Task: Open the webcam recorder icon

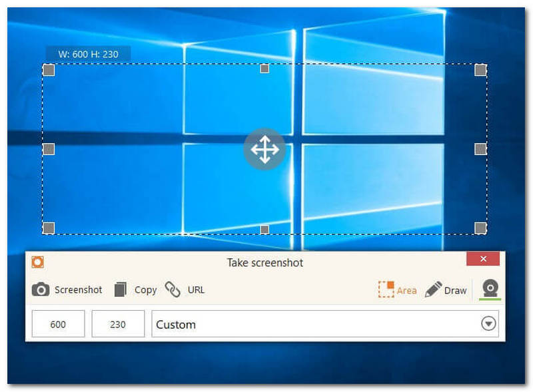Action: [x=490, y=289]
